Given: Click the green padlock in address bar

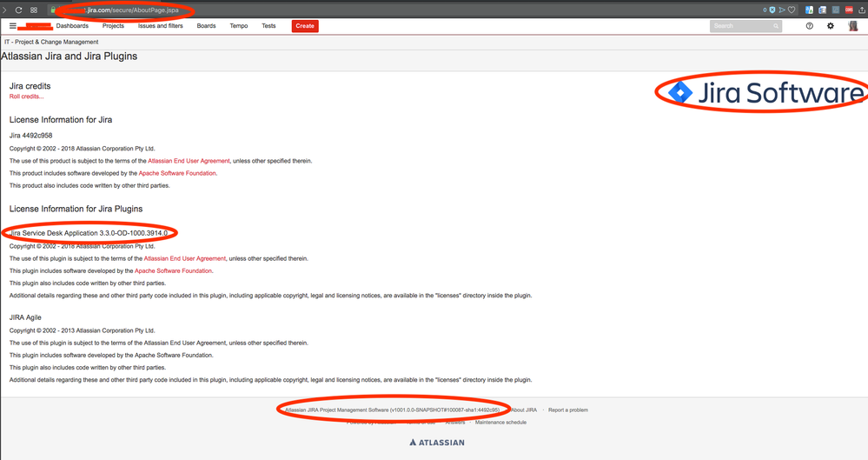Looking at the screenshot, I should (x=53, y=10).
